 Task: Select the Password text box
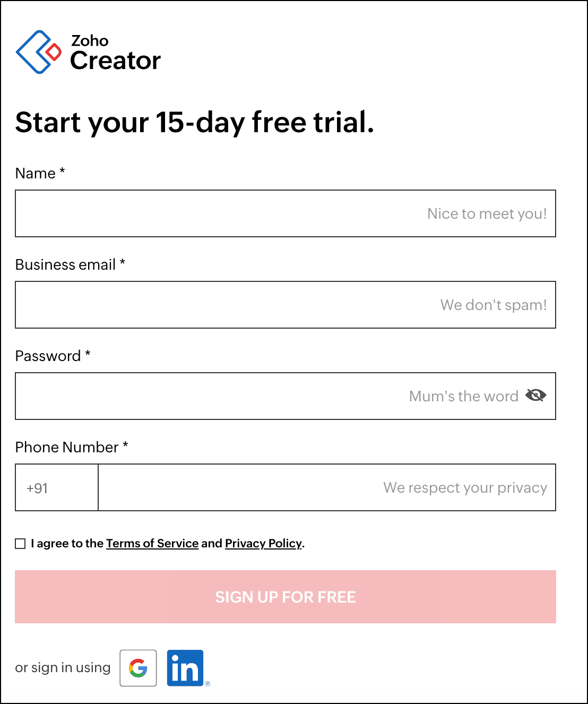coord(212,396)
